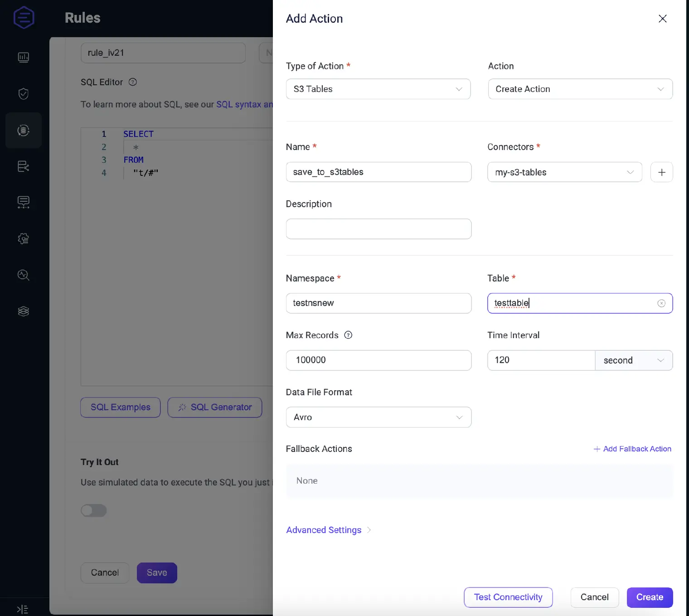This screenshot has width=689, height=616.
Task: Click the shield access control sidebar icon
Action: click(x=24, y=94)
